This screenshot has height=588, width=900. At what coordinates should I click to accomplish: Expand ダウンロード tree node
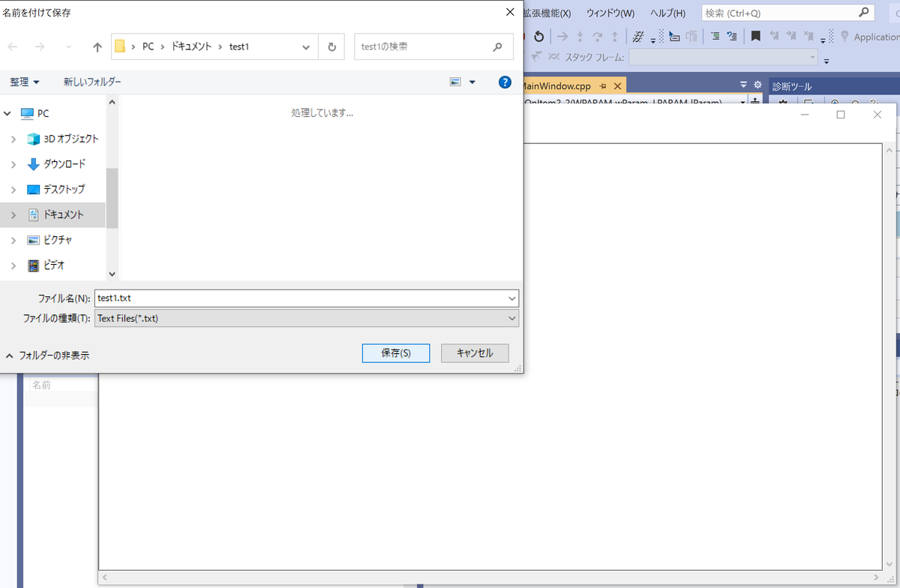pyautogui.click(x=13, y=164)
